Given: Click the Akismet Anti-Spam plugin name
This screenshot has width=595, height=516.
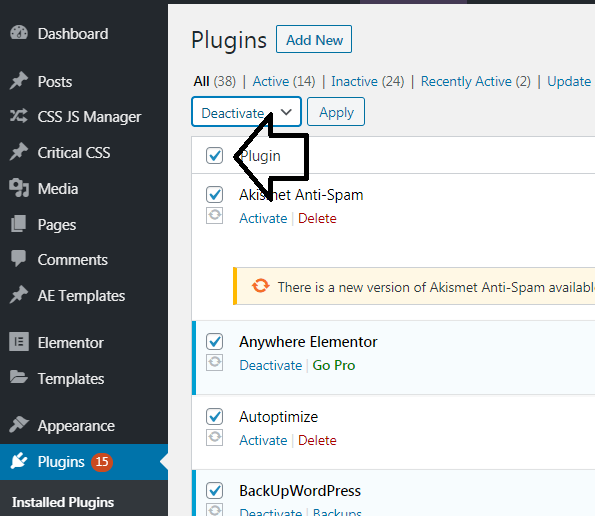Looking at the screenshot, I should pos(301,195).
